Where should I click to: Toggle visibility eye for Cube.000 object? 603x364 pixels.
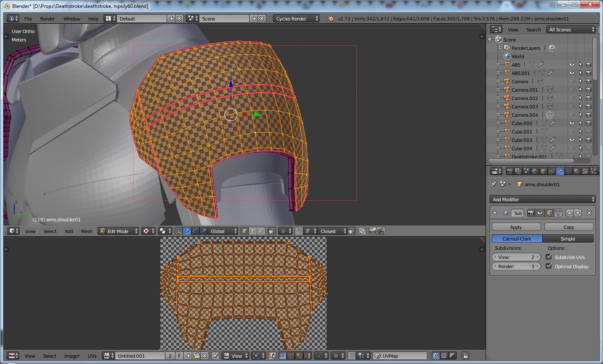click(572, 123)
